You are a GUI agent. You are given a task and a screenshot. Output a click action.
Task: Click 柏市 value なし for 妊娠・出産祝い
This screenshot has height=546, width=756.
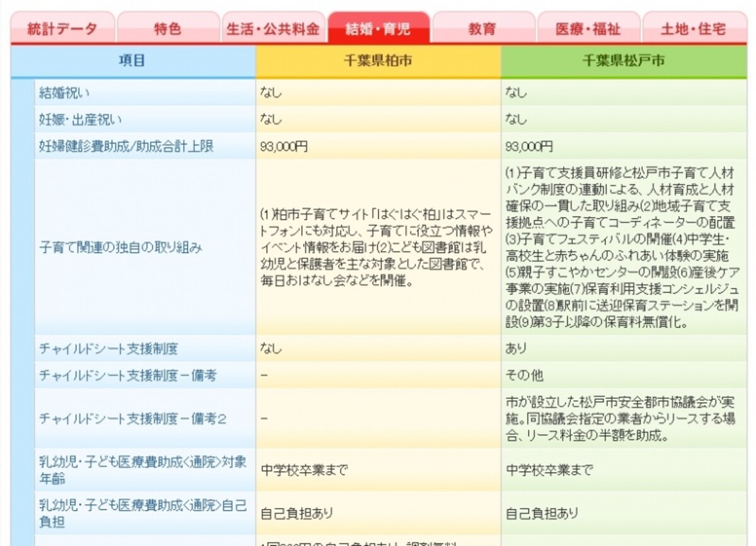(x=271, y=120)
